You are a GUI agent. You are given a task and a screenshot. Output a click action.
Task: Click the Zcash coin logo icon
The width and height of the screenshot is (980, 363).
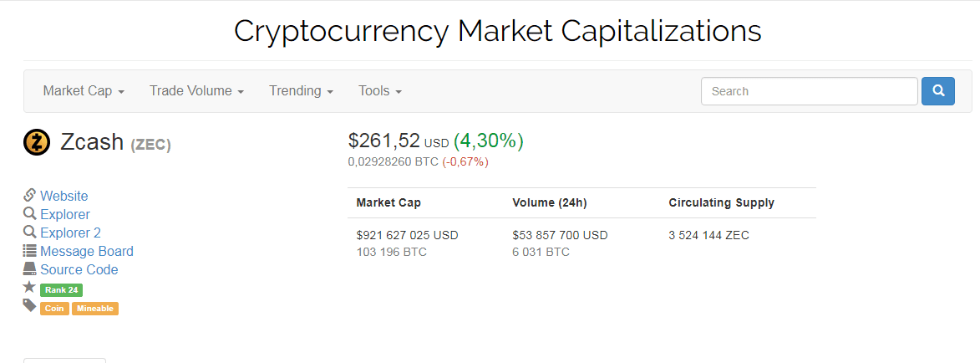(x=37, y=143)
